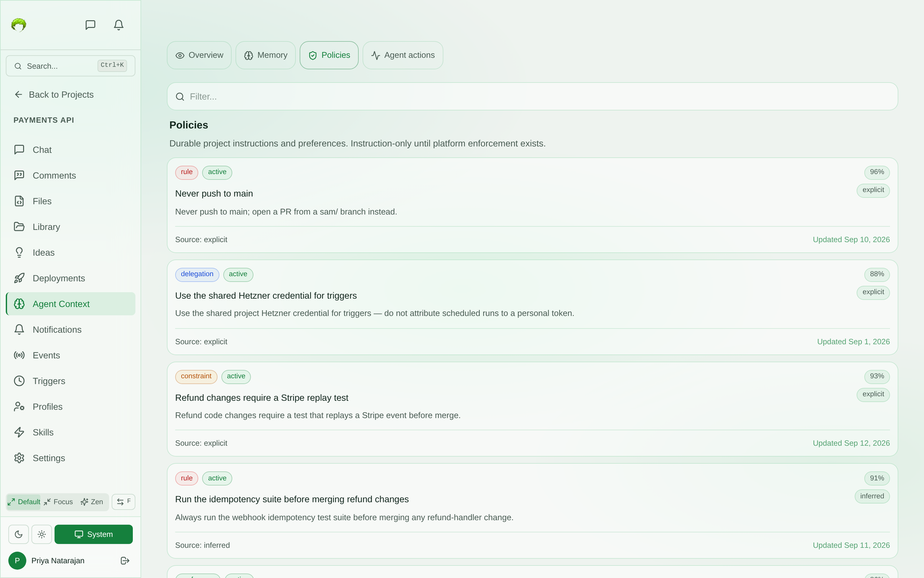Click Updated Sep 12, 2026 text
The width and height of the screenshot is (924, 578).
pos(851,443)
